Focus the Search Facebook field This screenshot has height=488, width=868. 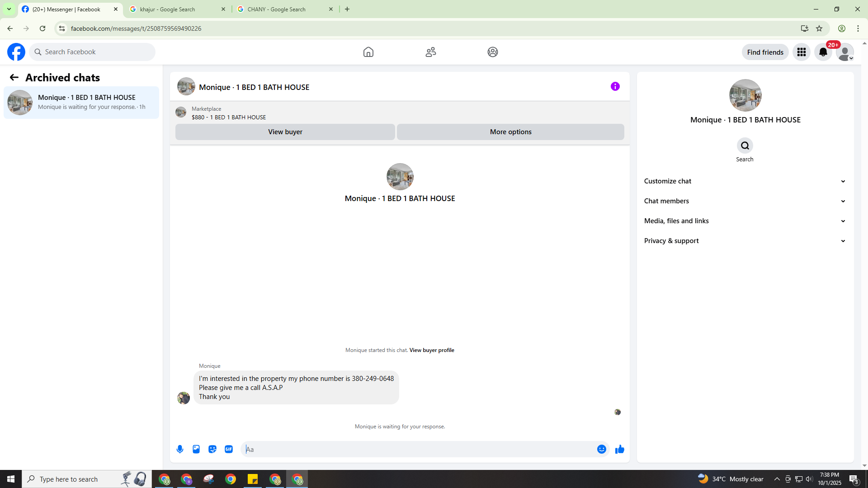tap(92, 52)
